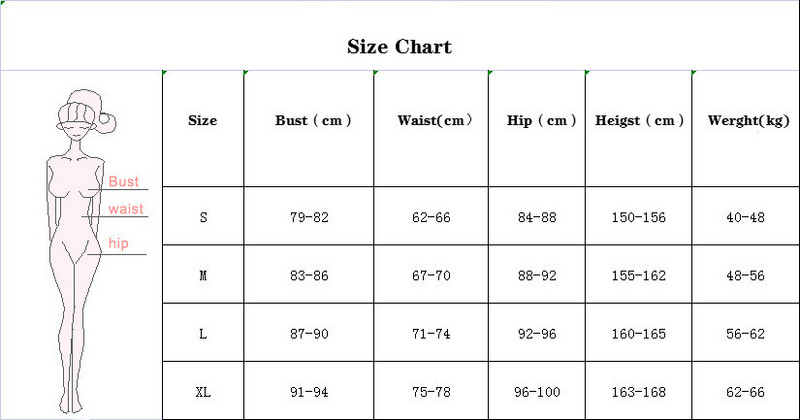Click the waist cell reading 67-70
This screenshot has height=420, width=800.
(x=432, y=275)
